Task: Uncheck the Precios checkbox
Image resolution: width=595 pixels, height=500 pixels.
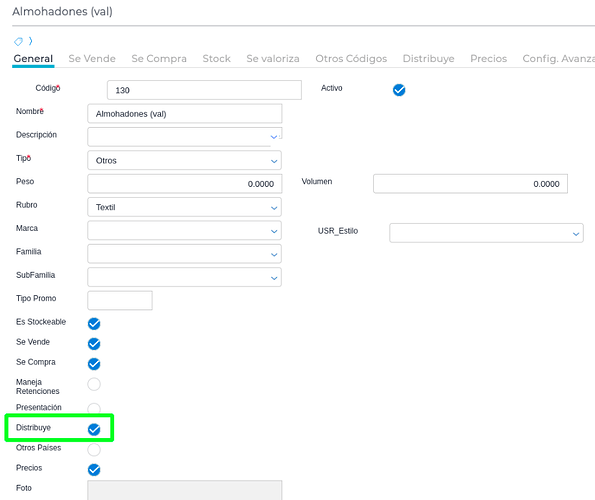Action: click(94, 470)
